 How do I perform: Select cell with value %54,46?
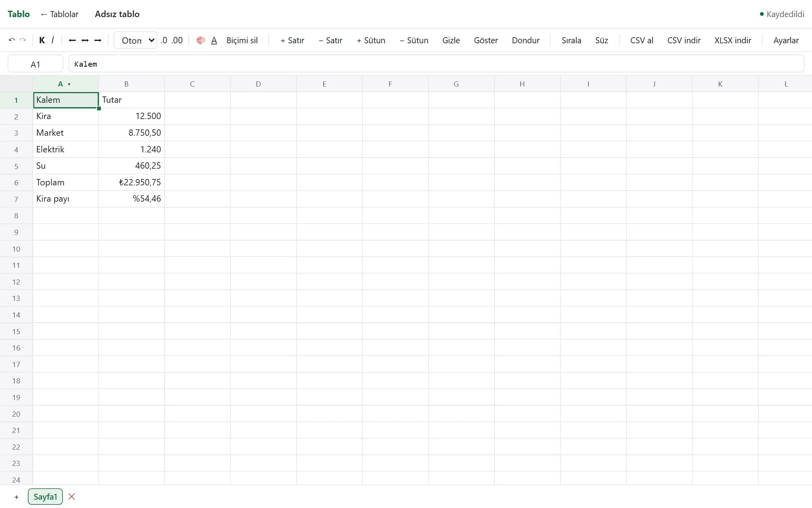132,199
